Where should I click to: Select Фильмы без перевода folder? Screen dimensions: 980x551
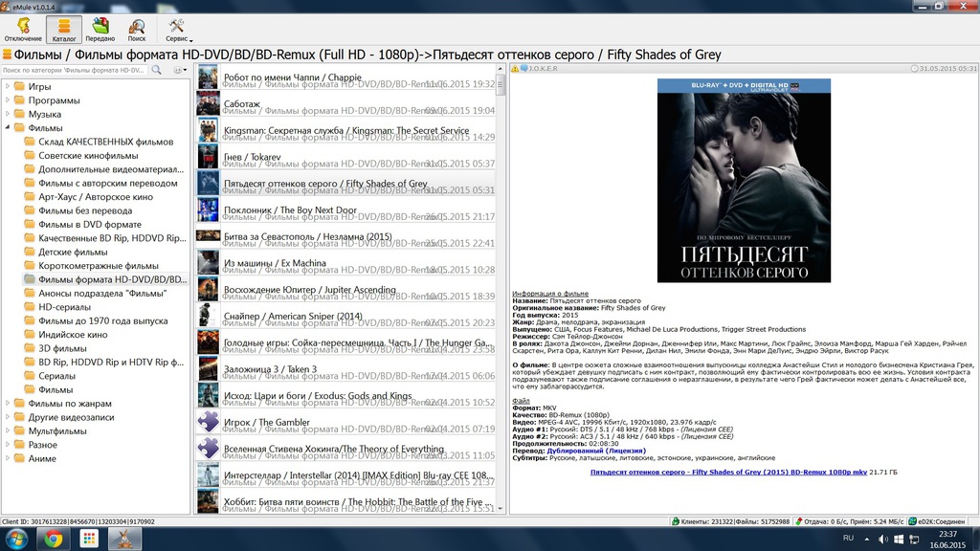coord(84,209)
